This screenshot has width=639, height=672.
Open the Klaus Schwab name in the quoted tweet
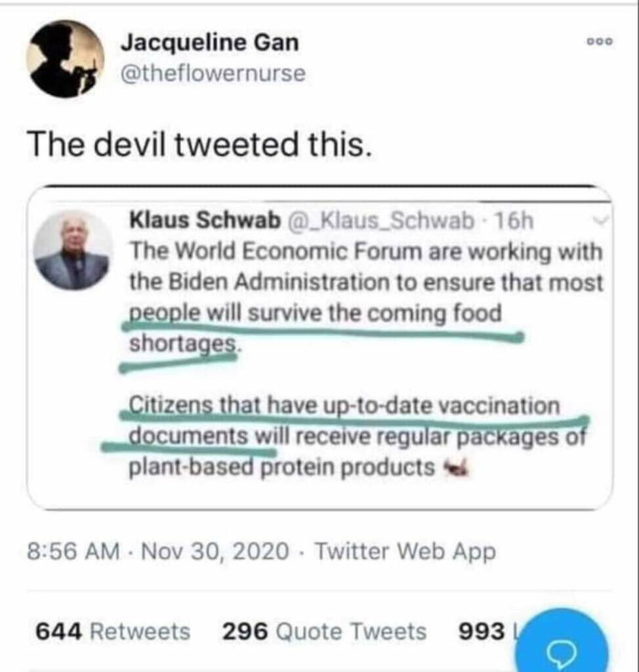(x=204, y=222)
